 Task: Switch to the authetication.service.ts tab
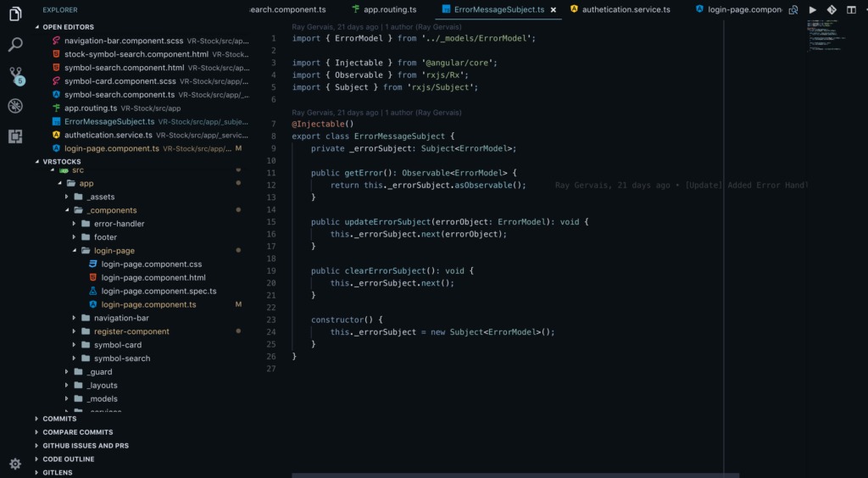(x=620, y=9)
